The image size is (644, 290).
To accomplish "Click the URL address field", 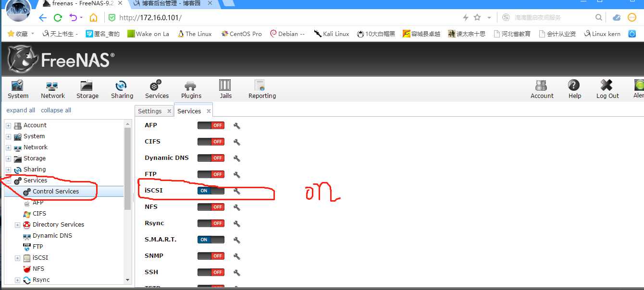I will 284,18.
